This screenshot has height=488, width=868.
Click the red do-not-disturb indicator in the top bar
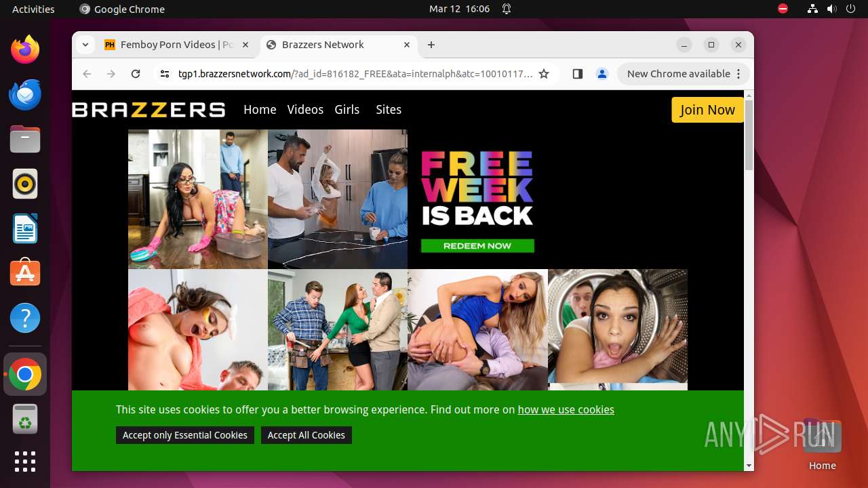[x=783, y=9]
